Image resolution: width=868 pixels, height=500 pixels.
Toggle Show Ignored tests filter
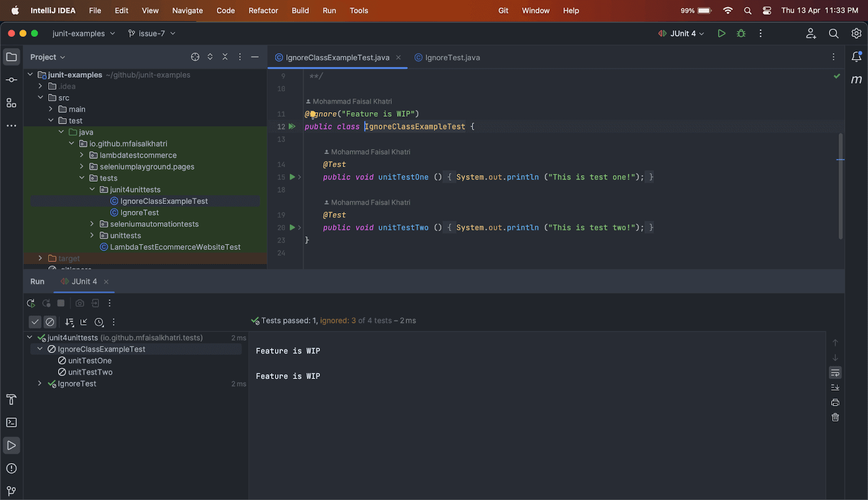(50, 322)
